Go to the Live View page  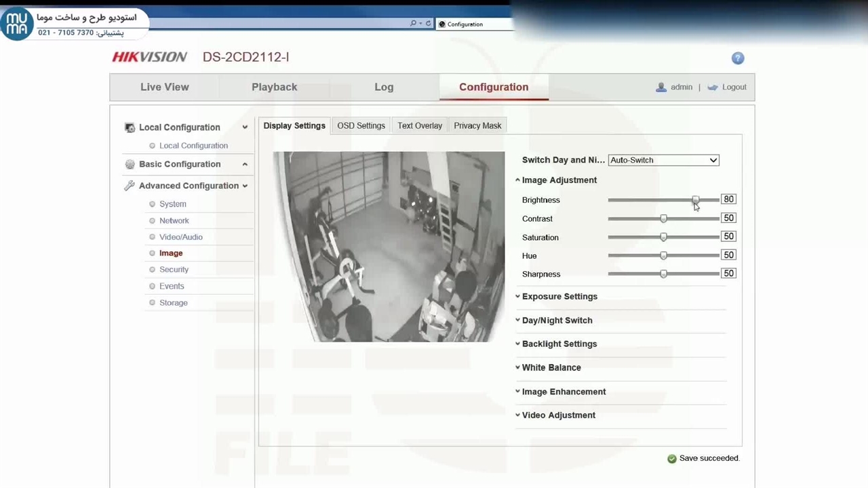165,87
